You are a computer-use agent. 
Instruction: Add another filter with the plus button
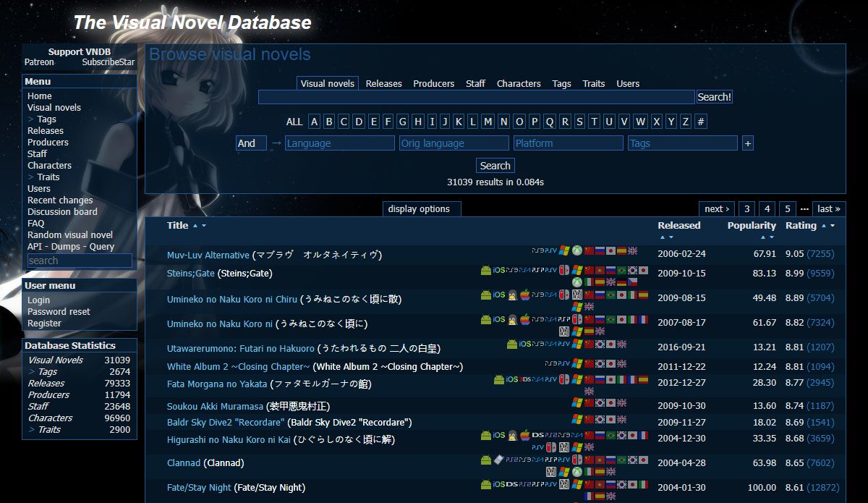pos(747,143)
